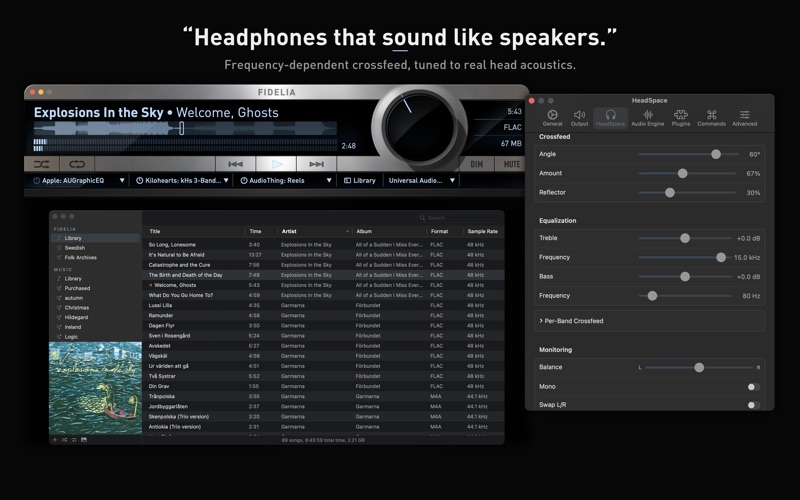Sort the list by the Artist column header

click(x=314, y=232)
